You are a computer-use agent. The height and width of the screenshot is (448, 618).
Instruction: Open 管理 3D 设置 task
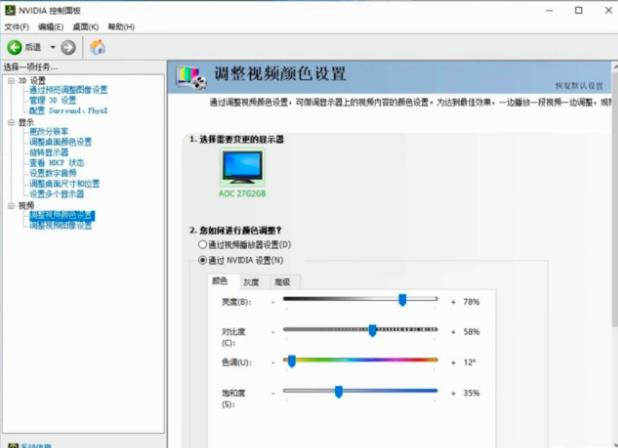point(52,100)
